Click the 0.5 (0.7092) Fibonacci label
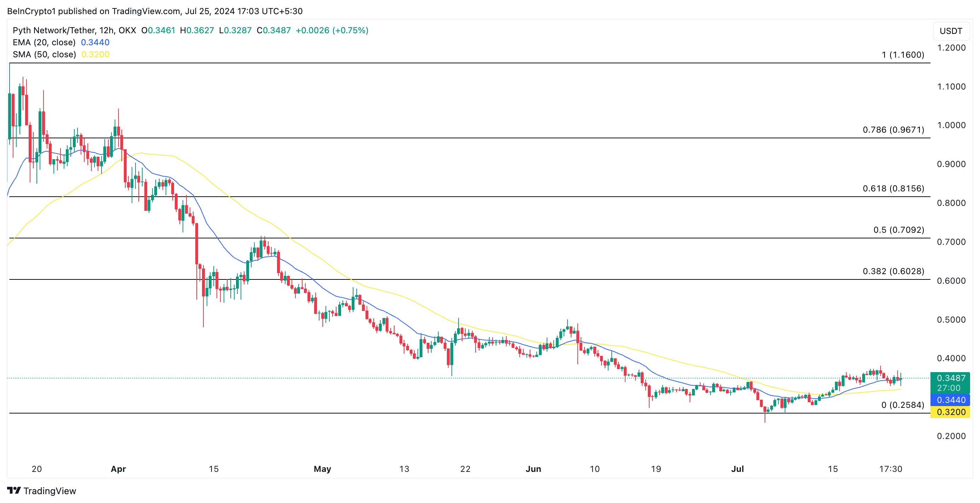The width and height of the screenshot is (980, 503). coord(898,230)
